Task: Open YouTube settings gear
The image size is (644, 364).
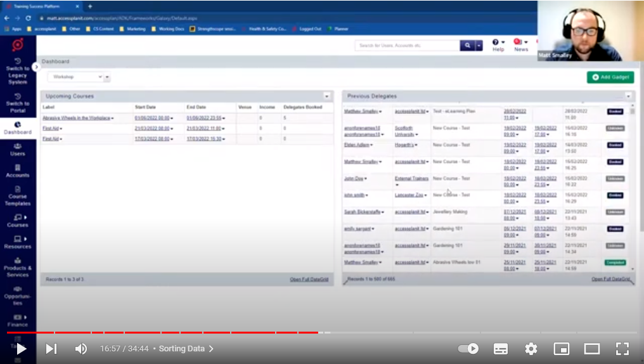Action: tap(531, 349)
